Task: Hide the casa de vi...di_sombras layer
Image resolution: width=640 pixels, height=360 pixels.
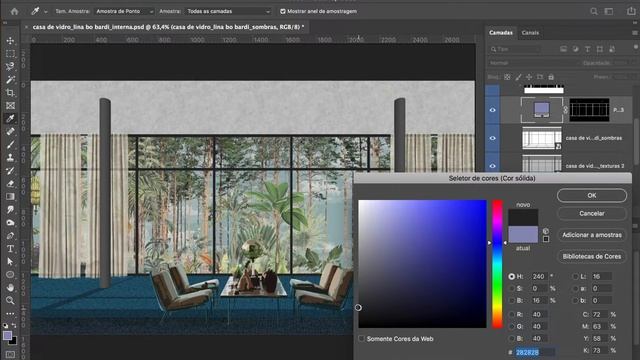Action: coord(493,138)
